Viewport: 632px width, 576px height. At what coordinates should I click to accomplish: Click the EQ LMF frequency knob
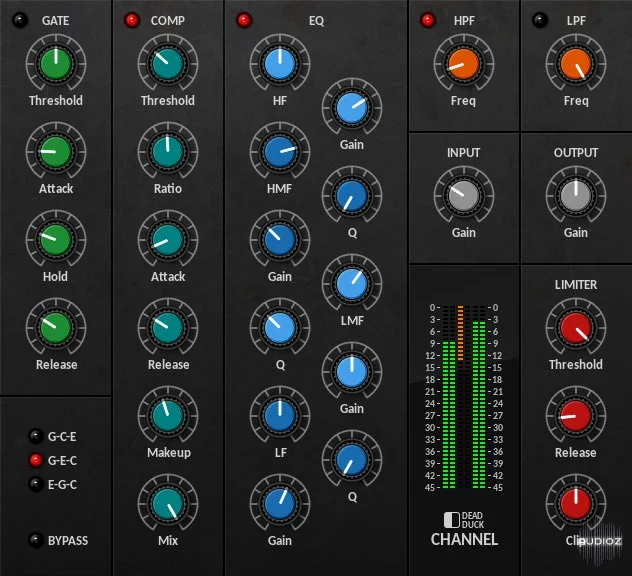click(x=352, y=284)
